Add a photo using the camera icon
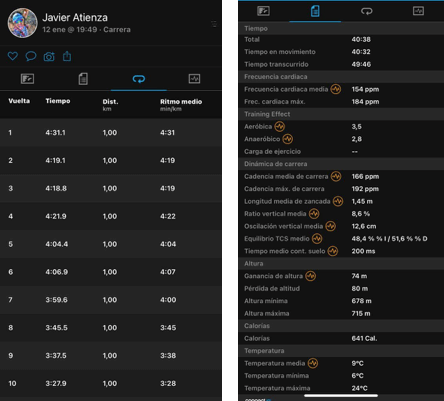This screenshot has height=401, width=444. tap(49, 57)
